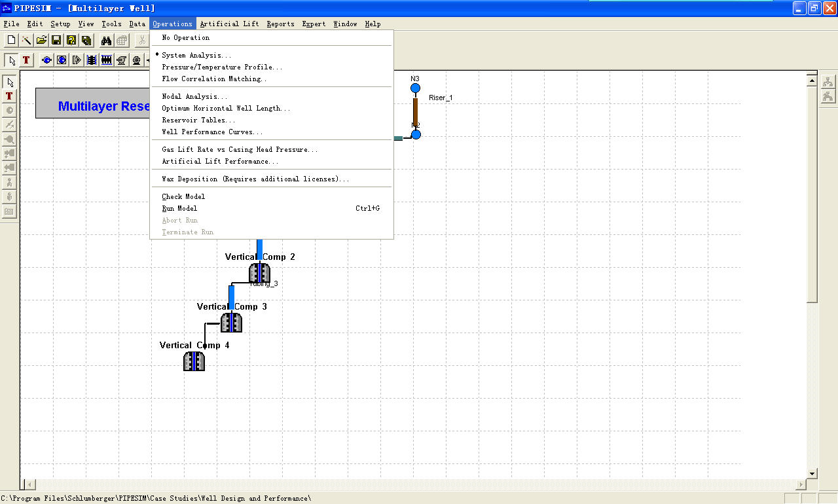Open the Setup menu

(60, 24)
